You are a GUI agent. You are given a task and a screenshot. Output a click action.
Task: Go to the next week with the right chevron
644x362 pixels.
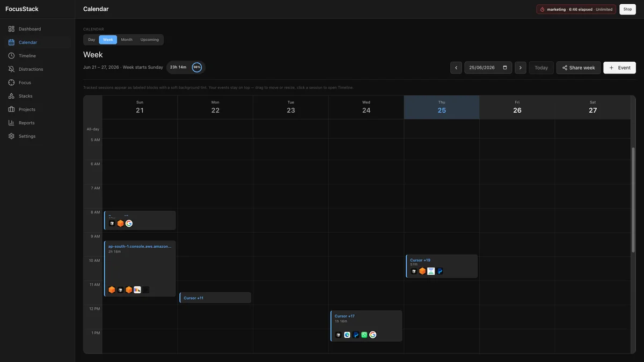(521, 68)
